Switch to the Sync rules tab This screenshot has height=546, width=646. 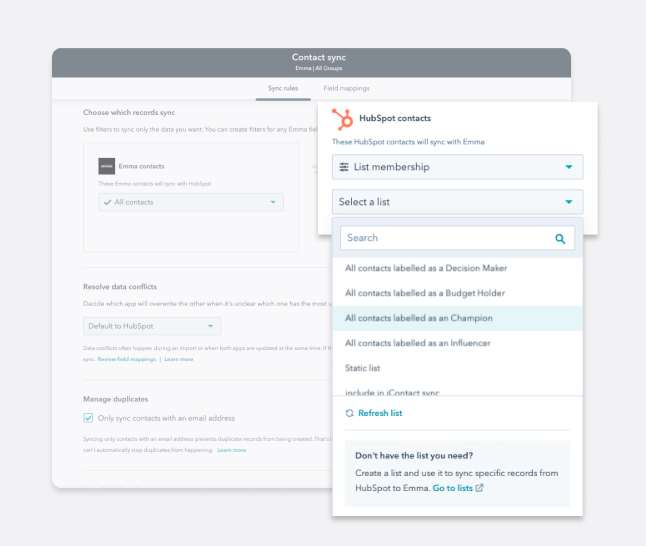coord(283,88)
